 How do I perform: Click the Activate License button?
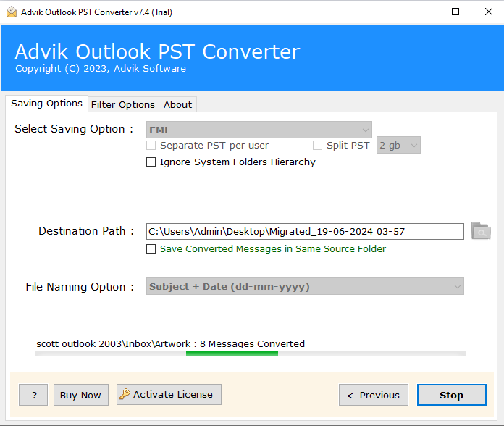point(169,395)
